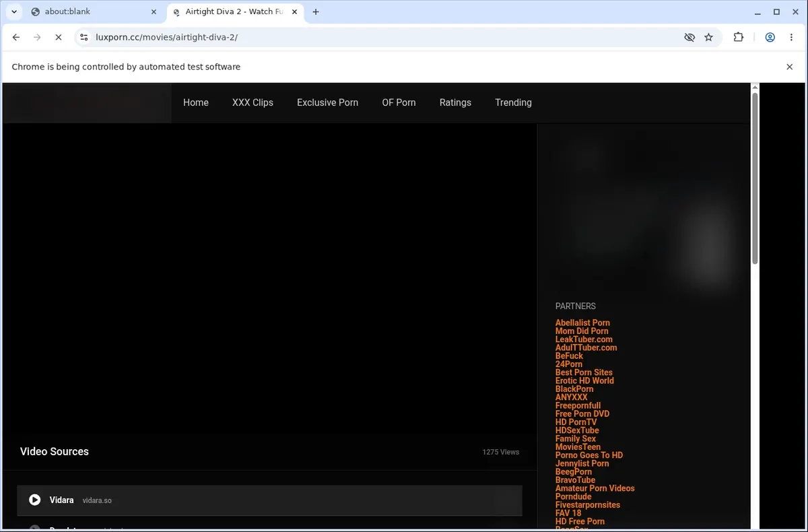Screen dimensions: 808x532
Task: Open the Exclusive Porn menu item
Action: (327, 102)
